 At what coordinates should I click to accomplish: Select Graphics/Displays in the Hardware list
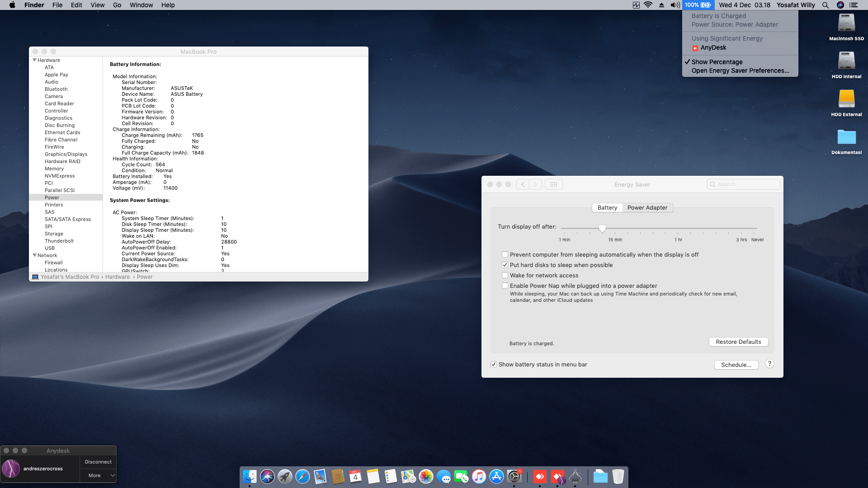point(66,154)
